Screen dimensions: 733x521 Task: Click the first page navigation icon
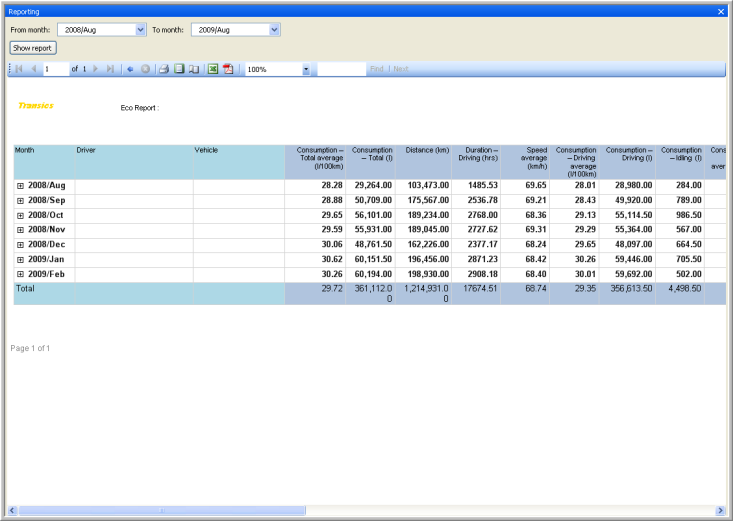[19, 69]
